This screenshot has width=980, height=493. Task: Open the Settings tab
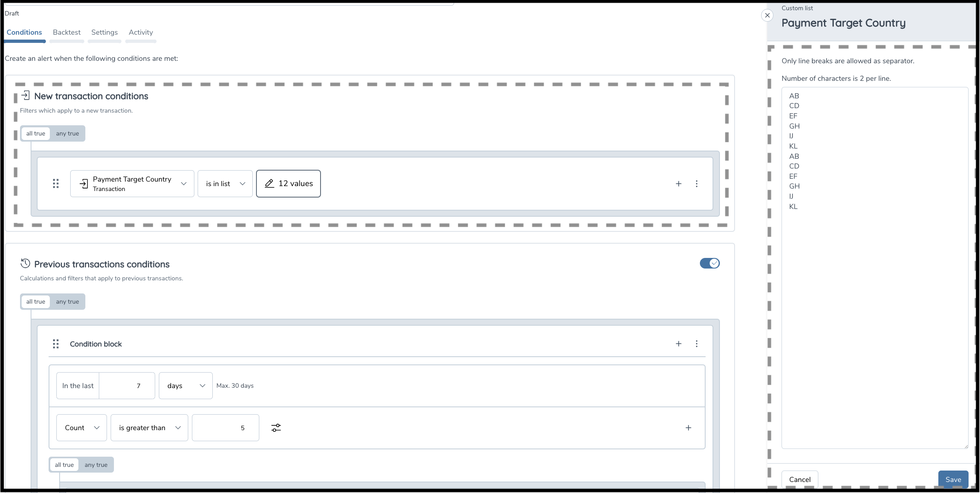coord(105,32)
